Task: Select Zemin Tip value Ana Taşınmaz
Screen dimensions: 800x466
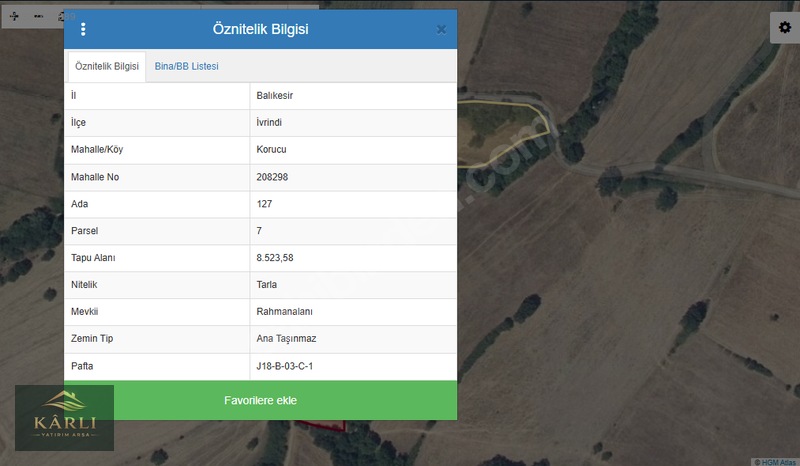Action: pos(286,338)
